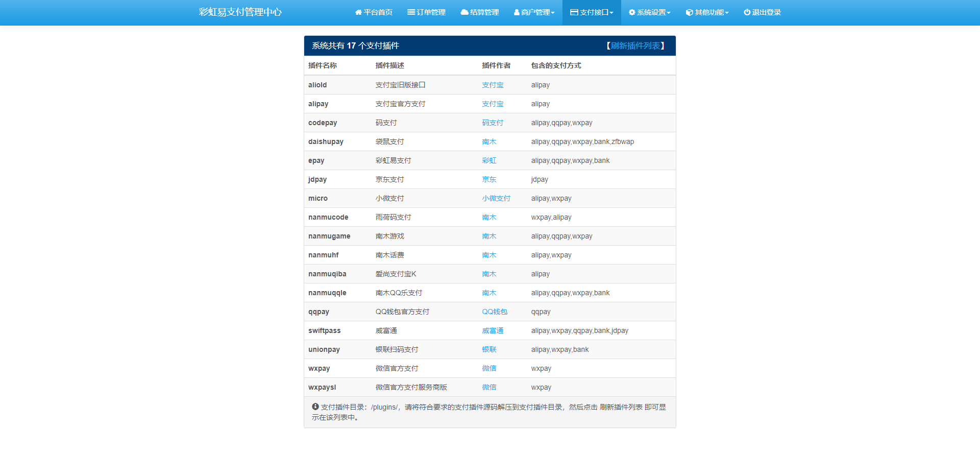Click column header 插件名称
The height and width of the screenshot is (476, 980).
pyautogui.click(x=323, y=66)
